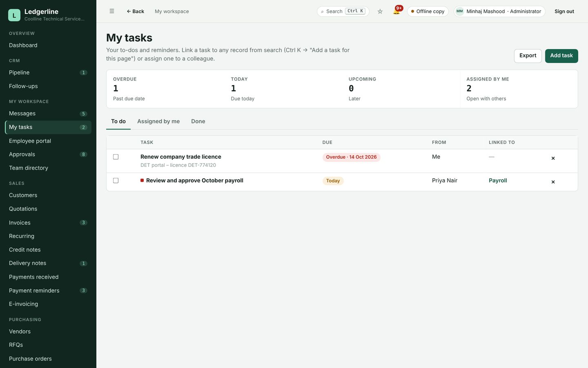Image resolution: width=588 pixels, height=368 pixels.
Task: Go Back to previous page
Action: pyautogui.click(x=135, y=11)
